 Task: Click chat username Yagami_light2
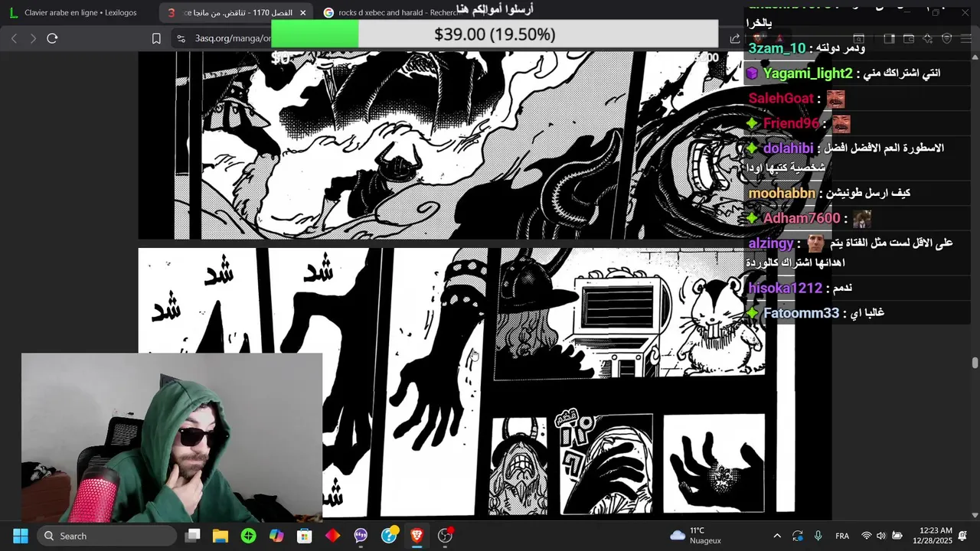807,73
